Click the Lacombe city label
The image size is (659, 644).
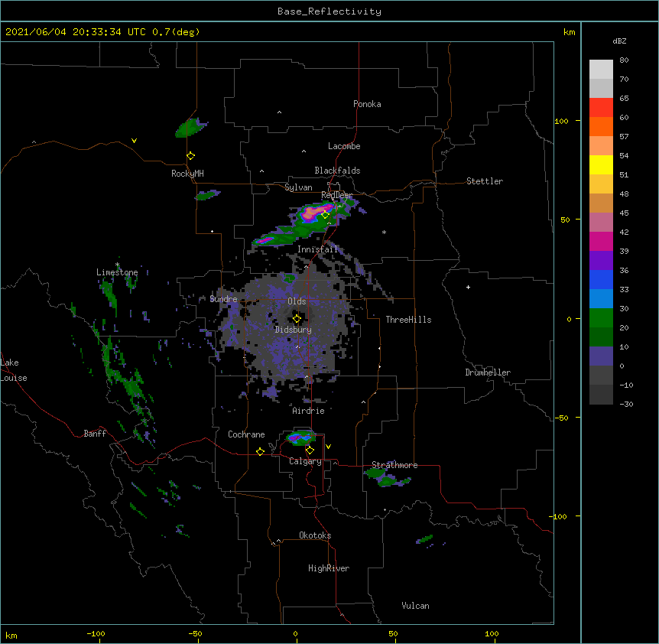tap(344, 146)
